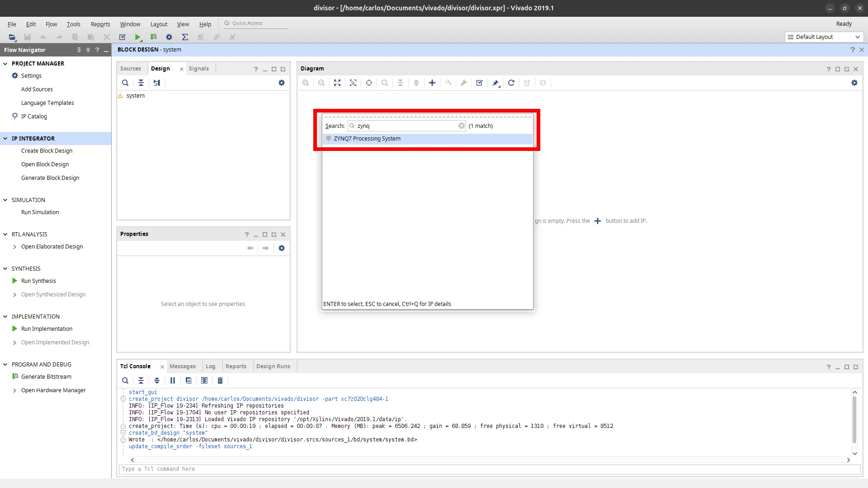Expand Open Hardware Manager item
Image resolution: width=868 pixels, height=488 pixels.
pyautogui.click(x=14, y=390)
